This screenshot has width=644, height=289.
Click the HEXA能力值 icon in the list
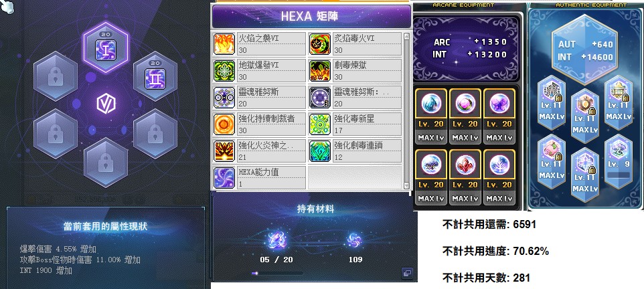tap(224, 177)
